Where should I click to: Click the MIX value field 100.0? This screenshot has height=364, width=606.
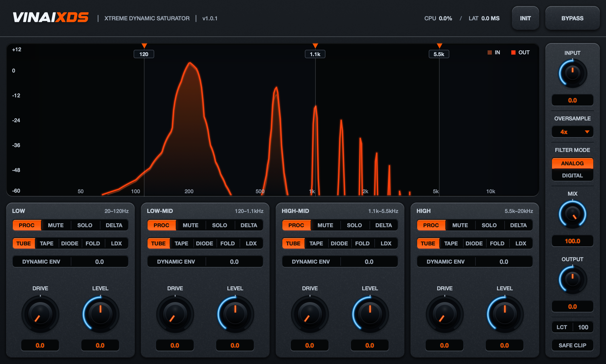[x=573, y=241]
